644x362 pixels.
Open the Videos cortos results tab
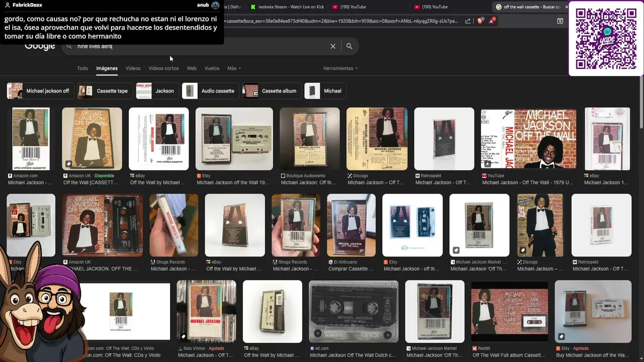point(164,68)
